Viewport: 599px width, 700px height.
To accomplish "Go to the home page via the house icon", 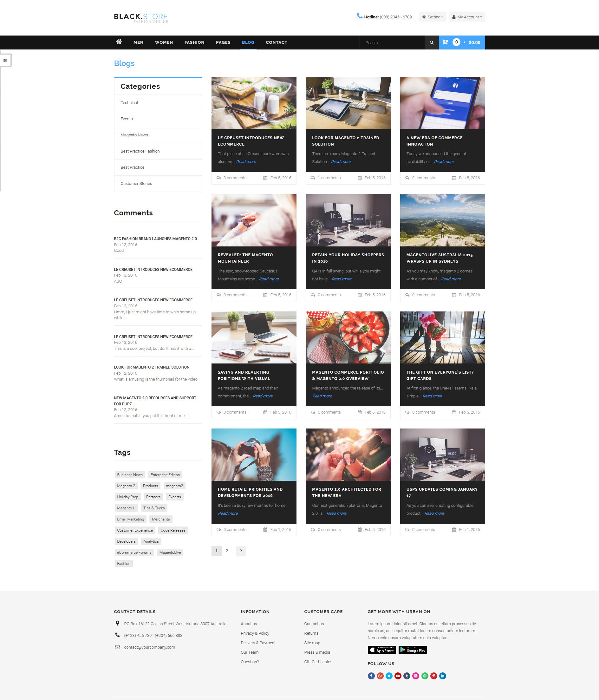I will [119, 42].
